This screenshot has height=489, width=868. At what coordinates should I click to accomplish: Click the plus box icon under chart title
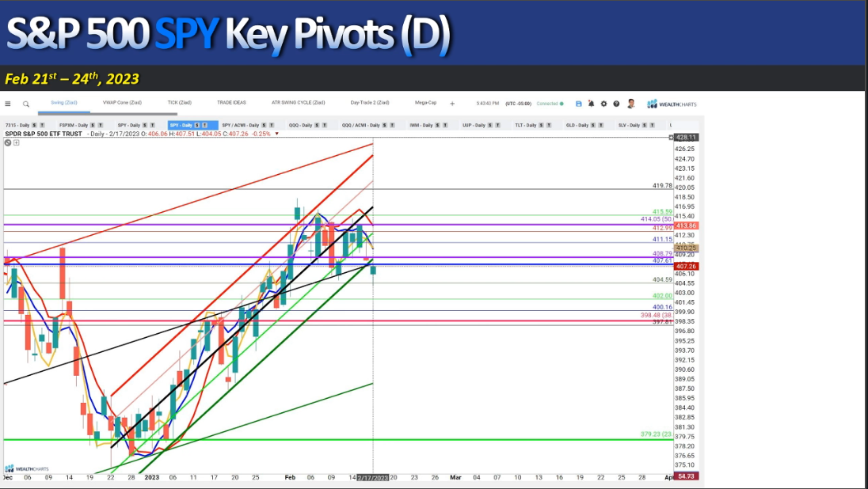coord(17,142)
